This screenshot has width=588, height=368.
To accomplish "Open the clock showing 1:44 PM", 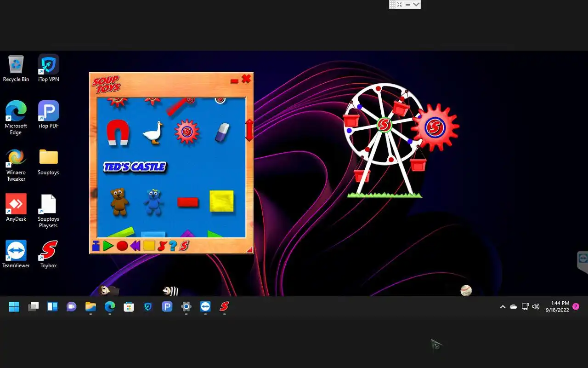I will [x=557, y=307].
